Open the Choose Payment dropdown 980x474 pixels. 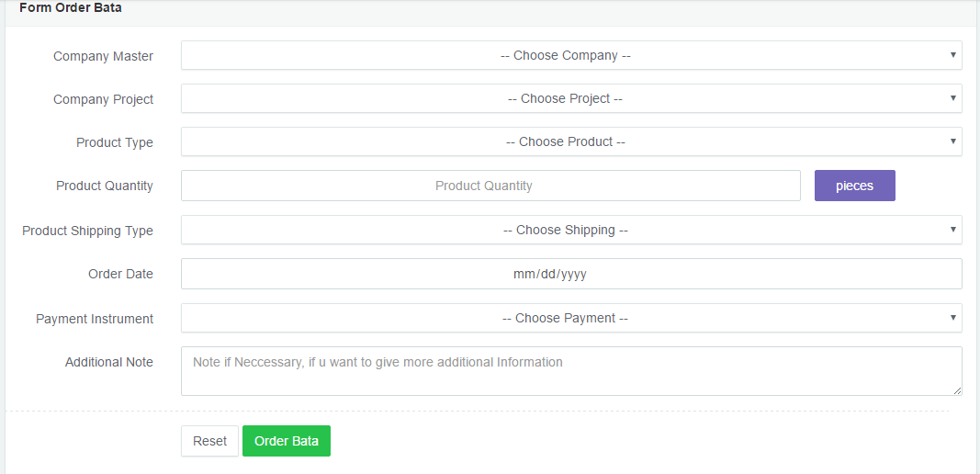pos(570,318)
